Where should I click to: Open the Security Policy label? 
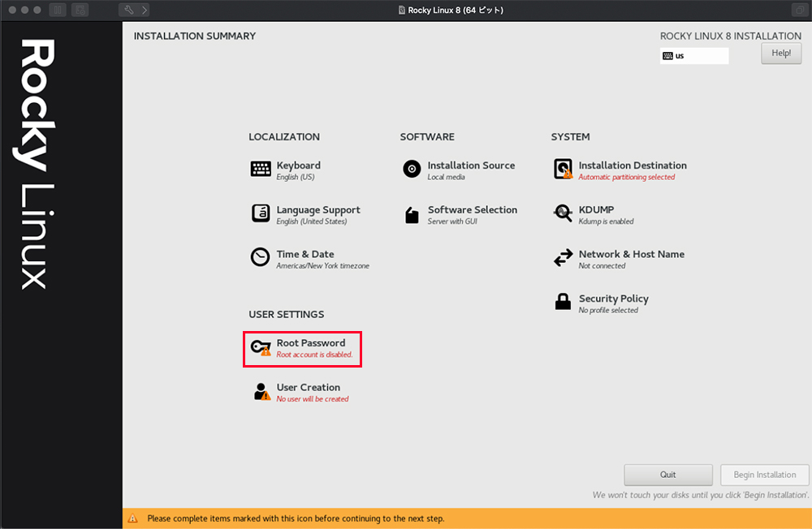(x=613, y=299)
